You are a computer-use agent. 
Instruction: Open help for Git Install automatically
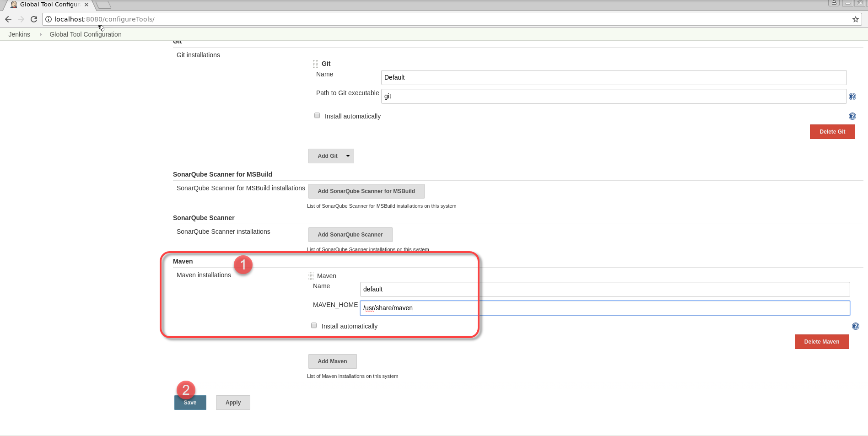pos(852,116)
